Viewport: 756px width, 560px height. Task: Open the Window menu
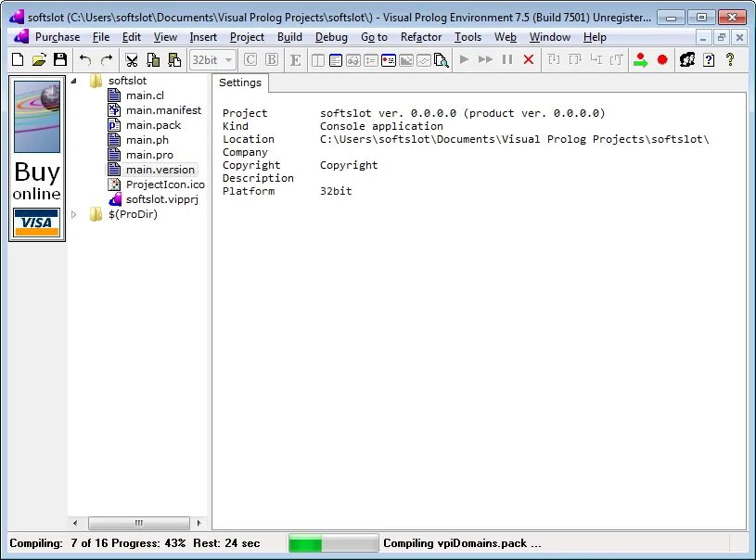click(550, 37)
